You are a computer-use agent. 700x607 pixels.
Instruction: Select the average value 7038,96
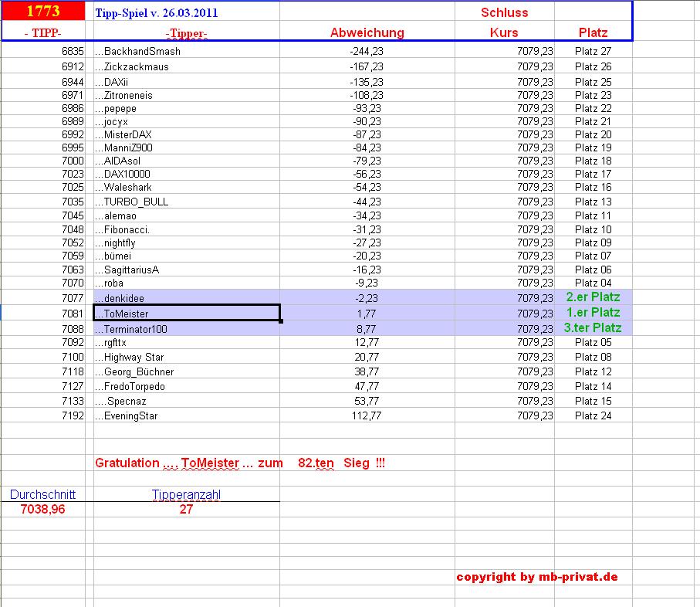pos(43,509)
